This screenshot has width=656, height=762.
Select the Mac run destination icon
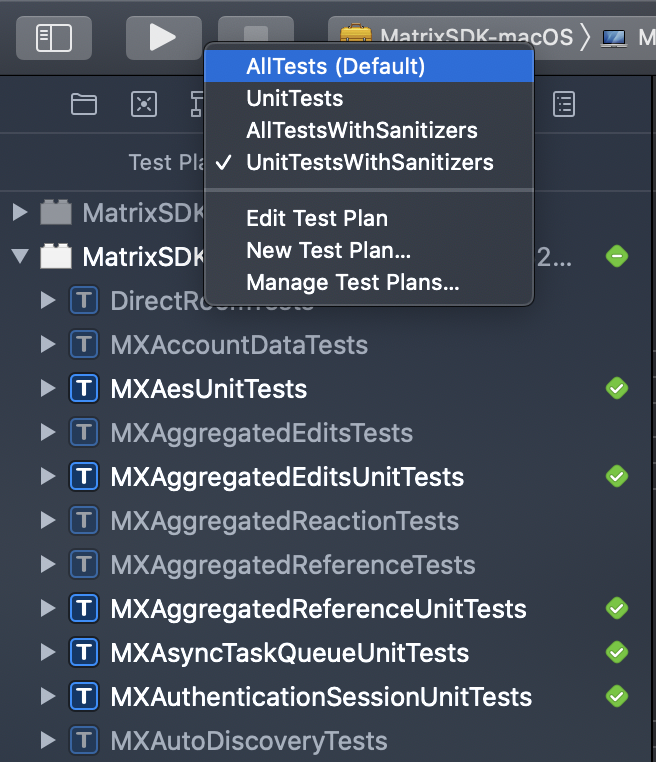pos(614,38)
